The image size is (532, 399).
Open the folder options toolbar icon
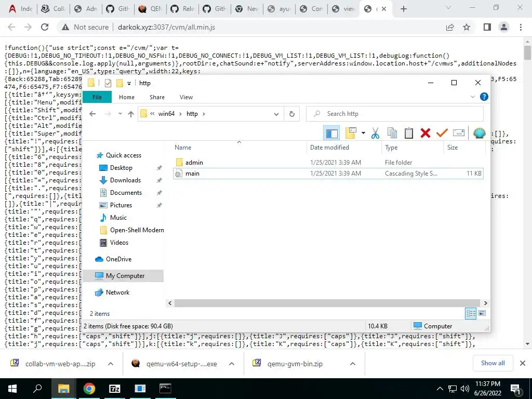click(x=351, y=134)
